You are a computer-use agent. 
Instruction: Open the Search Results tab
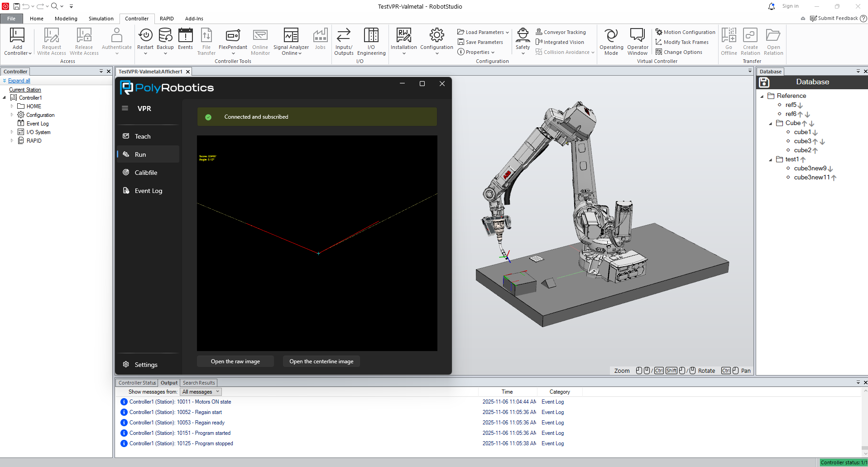[x=199, y=383]
